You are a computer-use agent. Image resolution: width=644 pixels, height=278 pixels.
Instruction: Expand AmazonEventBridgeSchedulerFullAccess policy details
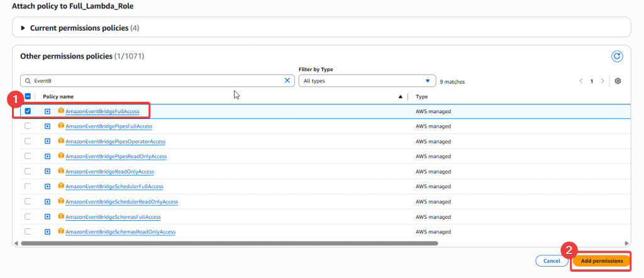47,186
